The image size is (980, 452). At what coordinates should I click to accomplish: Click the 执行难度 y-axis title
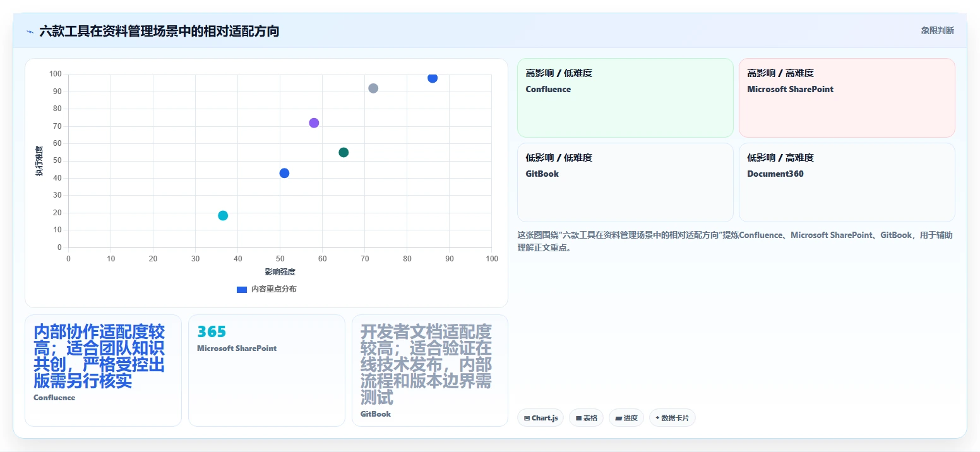pos(39,161)
